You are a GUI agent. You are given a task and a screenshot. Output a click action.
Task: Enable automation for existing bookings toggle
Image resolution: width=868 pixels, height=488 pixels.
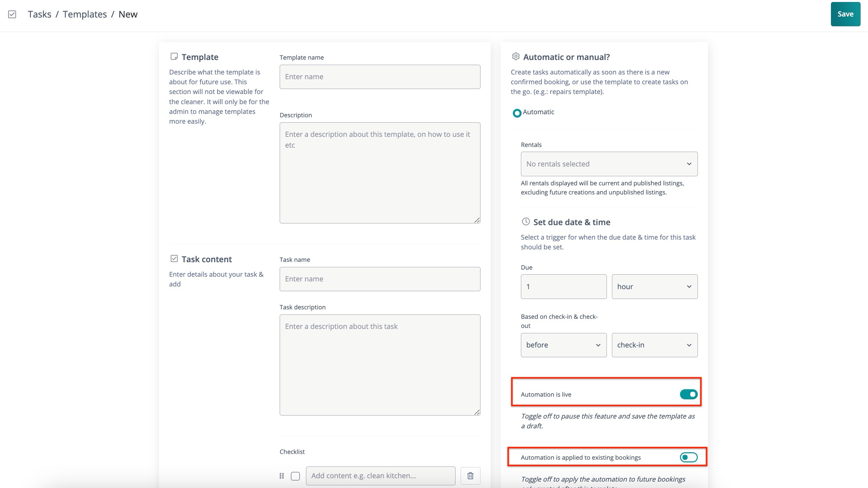point(688,457)
